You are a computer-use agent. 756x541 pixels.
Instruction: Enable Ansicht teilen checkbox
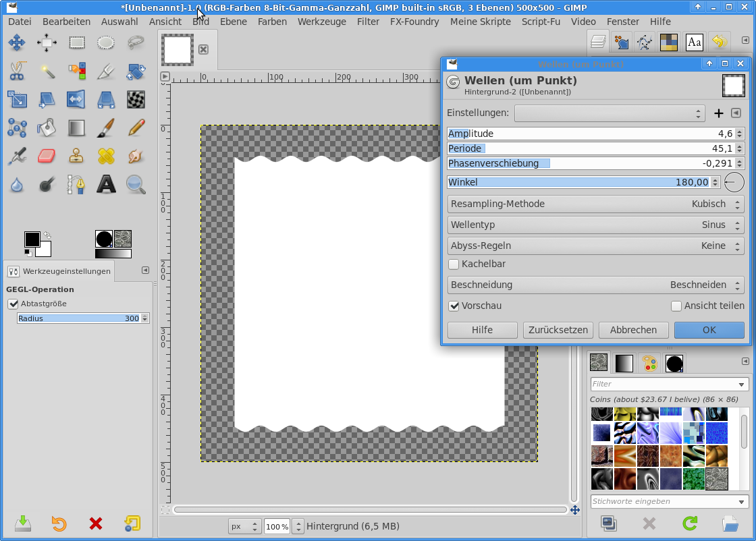(x=676, y=306)
